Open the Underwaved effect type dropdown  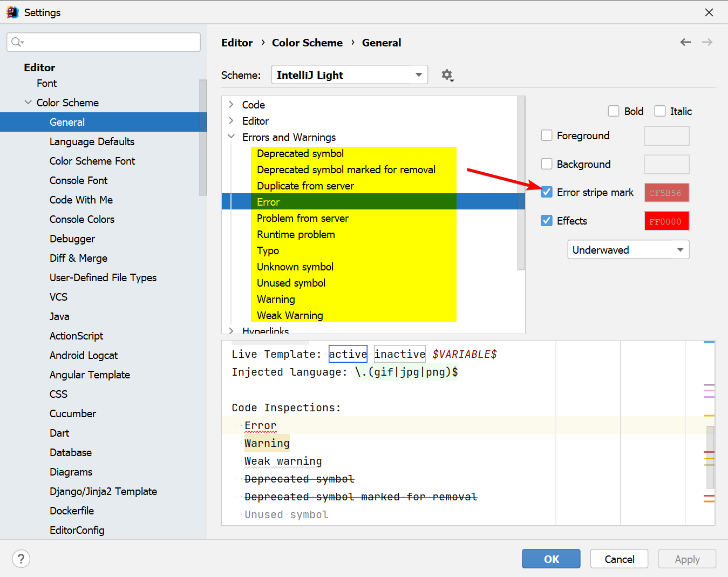point(628,250)
